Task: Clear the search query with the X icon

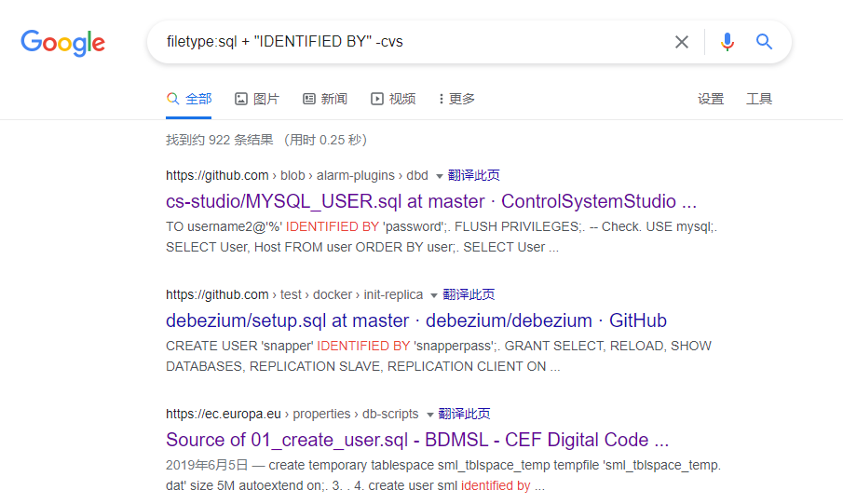Action: 681,42
